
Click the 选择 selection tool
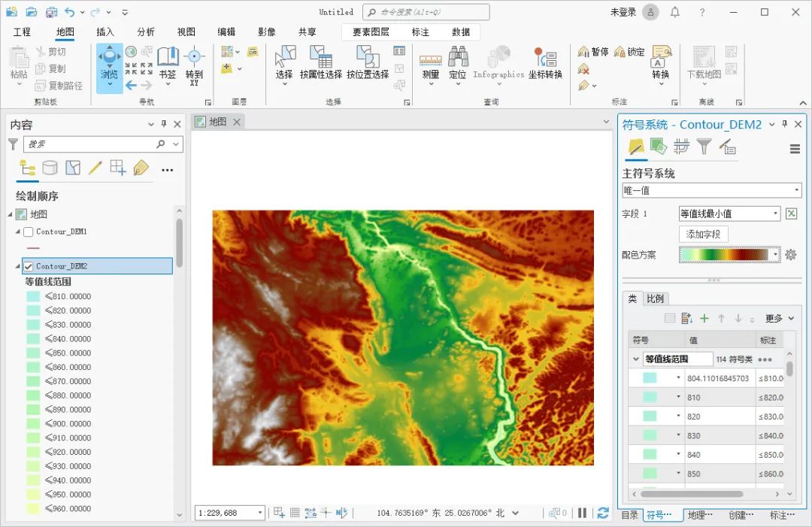[x=284, y=65]
